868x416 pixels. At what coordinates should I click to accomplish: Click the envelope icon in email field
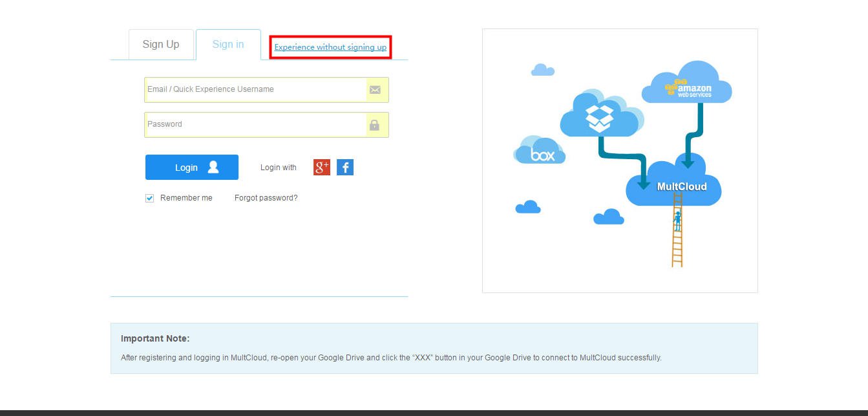(375, 90)
